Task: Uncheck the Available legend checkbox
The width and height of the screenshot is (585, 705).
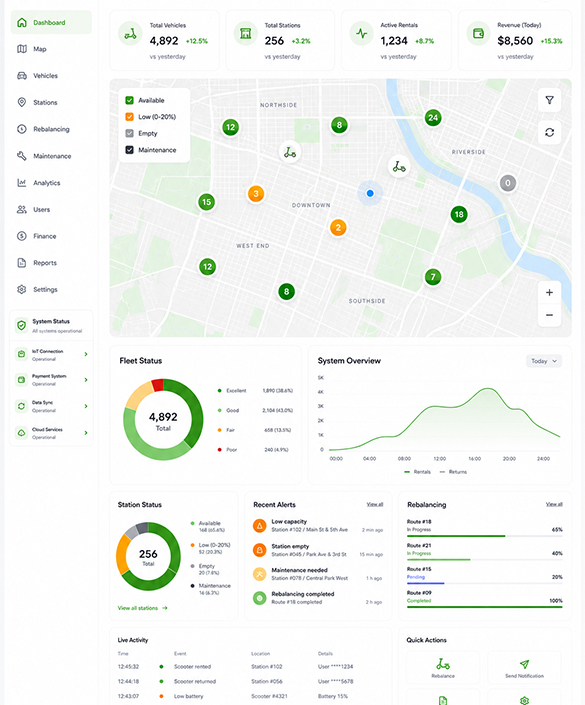Action: pos(130,100)
